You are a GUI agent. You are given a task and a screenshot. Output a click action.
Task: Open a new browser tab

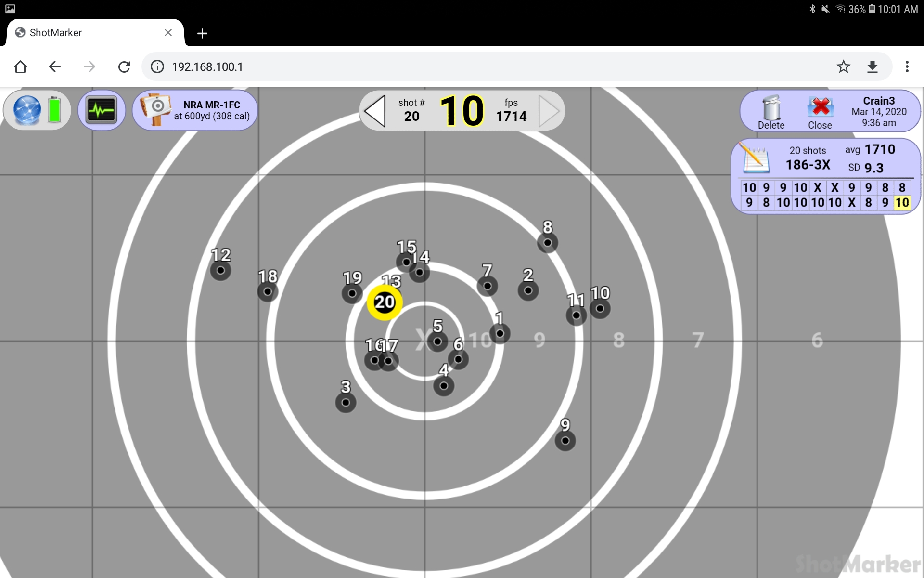[x=202, y=33]
